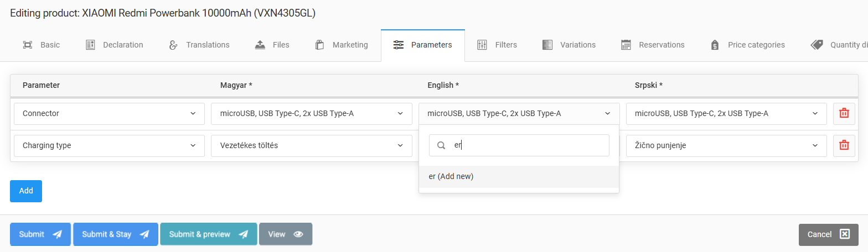Click the English * column header
This screenshot has width=868, height=252.
443,85
